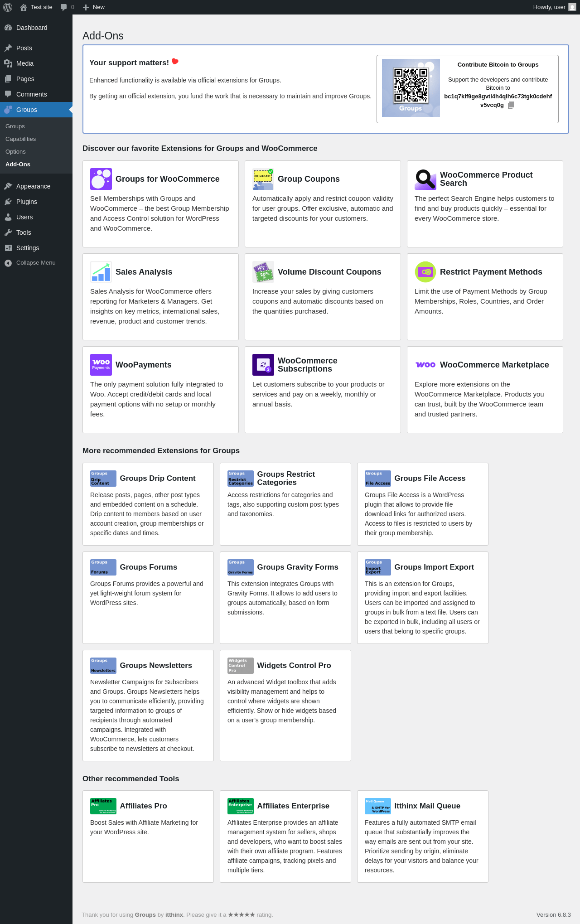Click Restrict Payment Methods green icon

[425, 272]
